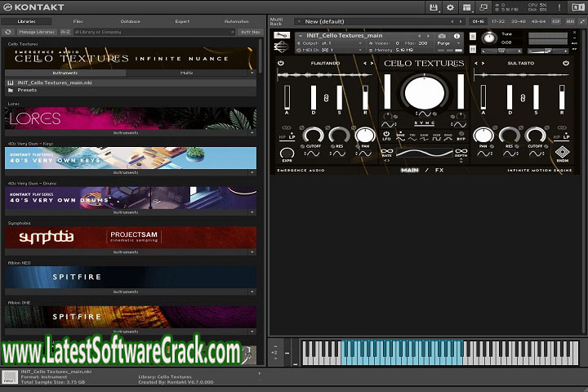588x392 pixels.
Task: Click the AUX button
Action: pos(570,21)
